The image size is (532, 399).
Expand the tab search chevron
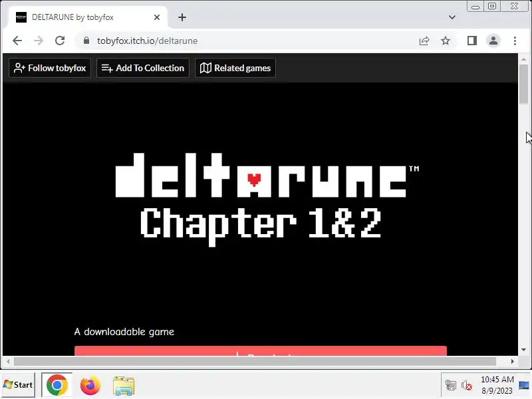click(452, 17)
